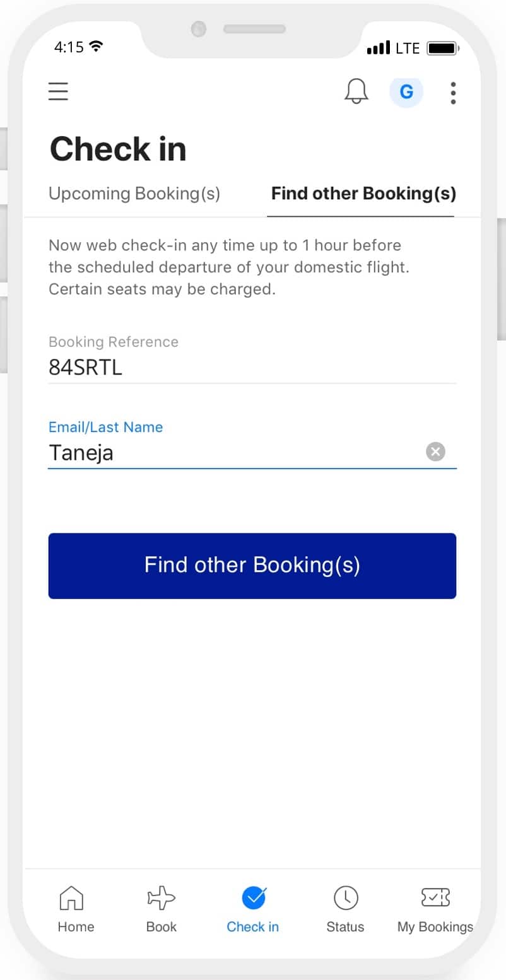506x980 pixels.
Task: Tap the Check in page heading
Action: click(118, 149)
